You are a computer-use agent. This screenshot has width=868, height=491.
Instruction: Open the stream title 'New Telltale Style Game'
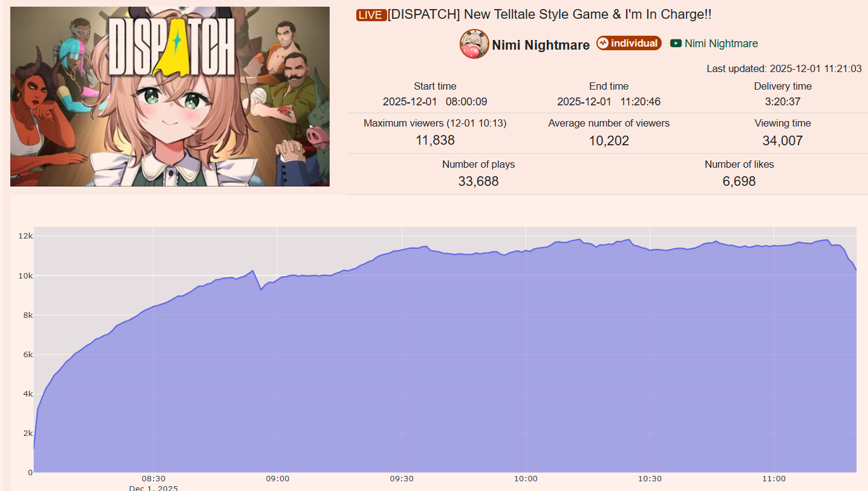click(550, 15)
